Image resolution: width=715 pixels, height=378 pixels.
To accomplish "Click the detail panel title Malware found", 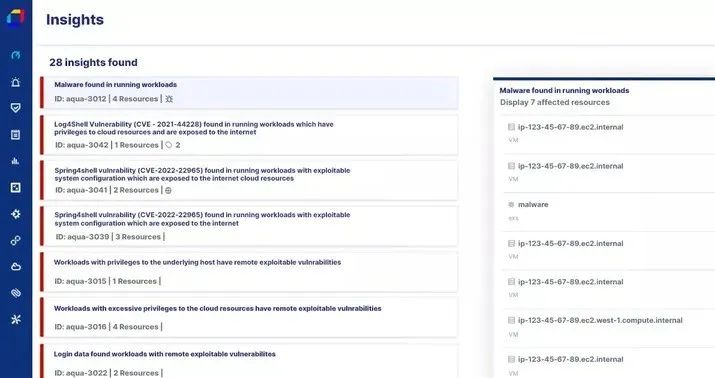I will pyautogui.click(x=565, y=91).
